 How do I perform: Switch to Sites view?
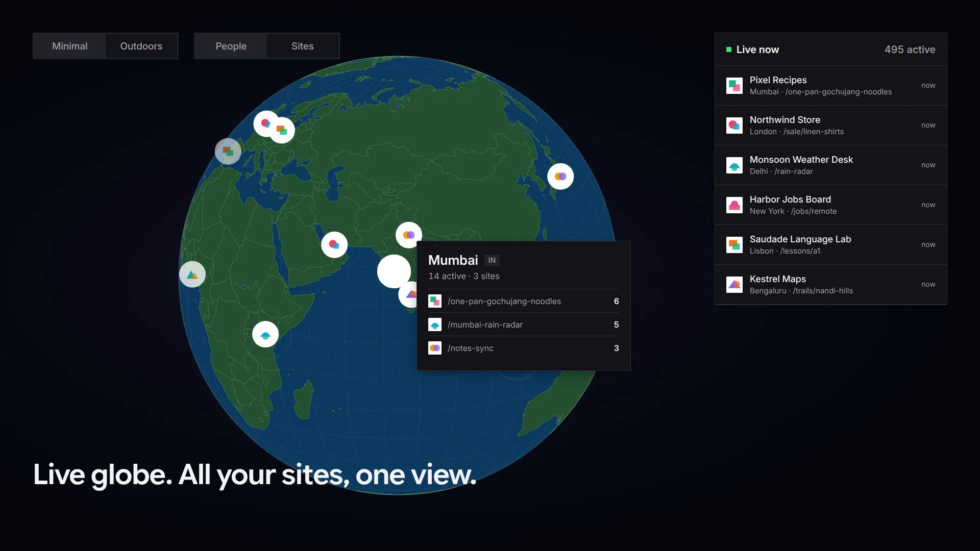click(303, 46)
